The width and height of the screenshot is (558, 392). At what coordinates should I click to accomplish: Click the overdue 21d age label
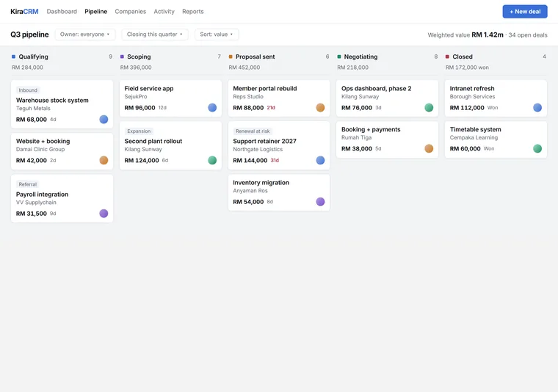[x=271, y=108]
